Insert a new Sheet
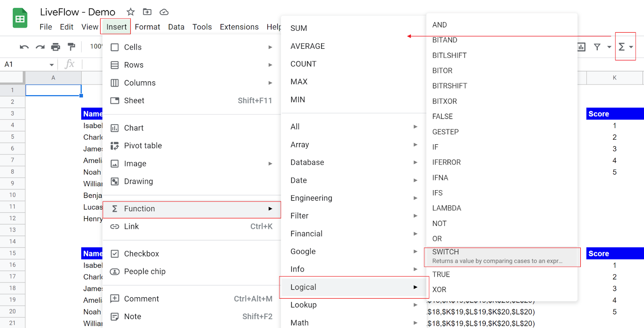This screenshot has width=644, height=328. (x=192, y=100)
